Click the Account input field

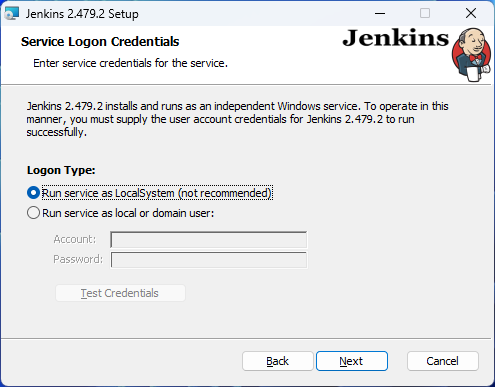[x=209, y=240]
